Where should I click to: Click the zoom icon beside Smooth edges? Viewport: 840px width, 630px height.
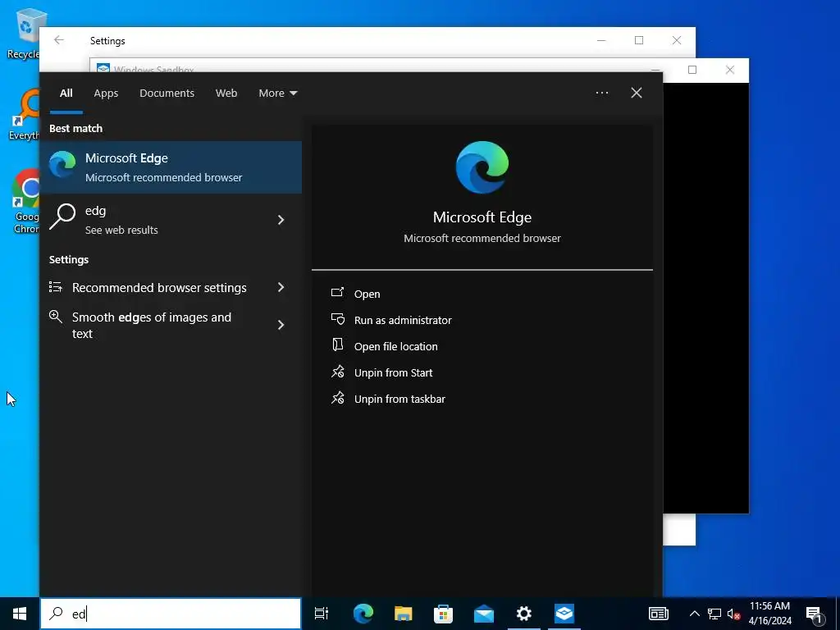(56, 316)
